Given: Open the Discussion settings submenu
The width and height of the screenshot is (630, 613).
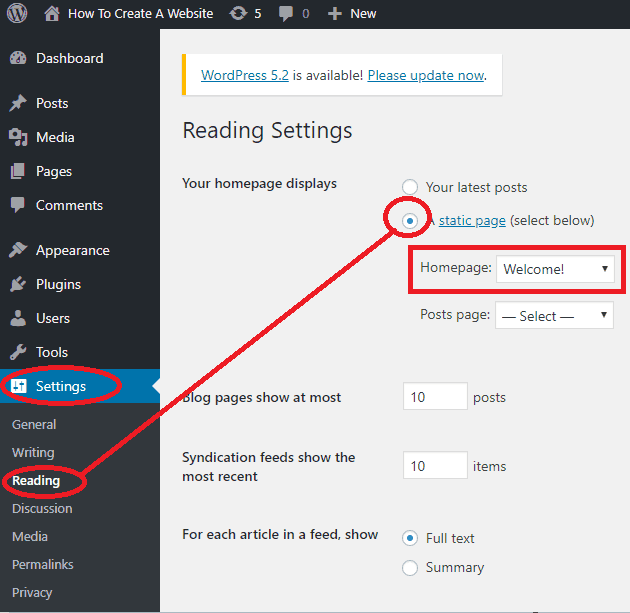Looking at the screenshot, I should coord(42,509).
